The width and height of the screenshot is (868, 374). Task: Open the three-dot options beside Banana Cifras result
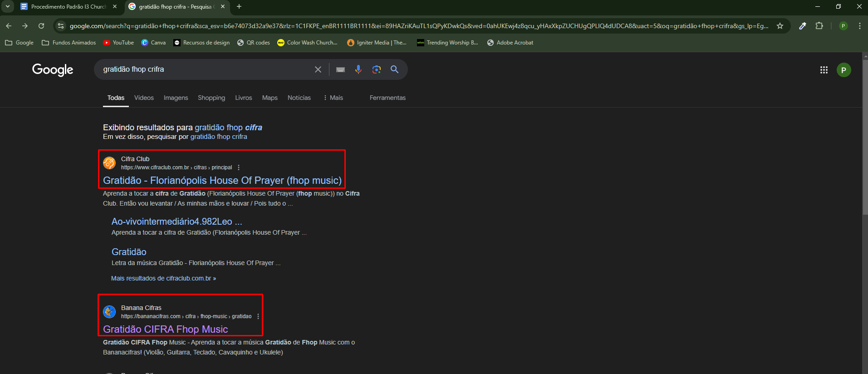[x=258, y=316]
